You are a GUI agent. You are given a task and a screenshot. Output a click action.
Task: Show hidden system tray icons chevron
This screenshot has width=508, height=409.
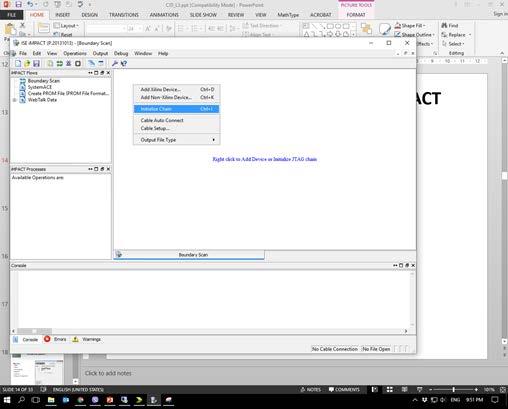415,400
